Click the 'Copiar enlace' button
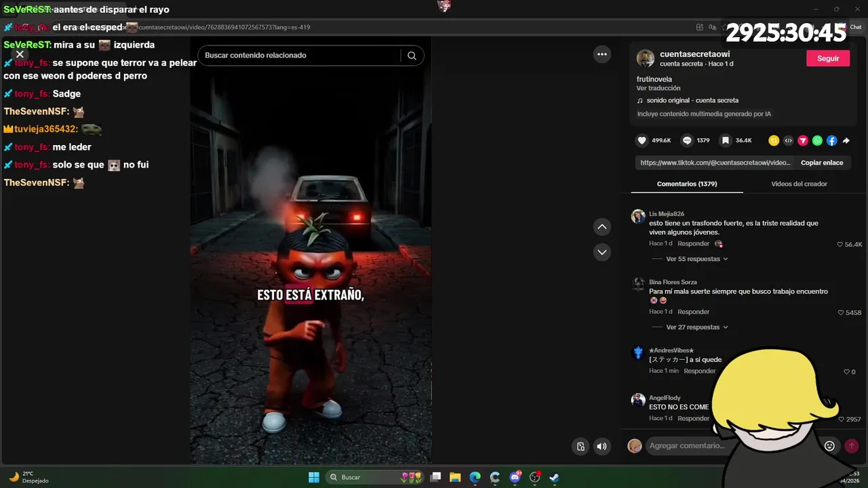 click(x=822, y=163)
